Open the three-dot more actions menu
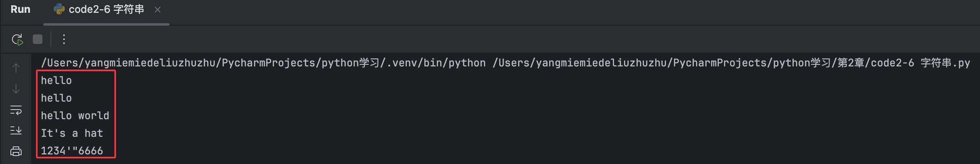This screenshot has width=980, height=164. (64, 39)
